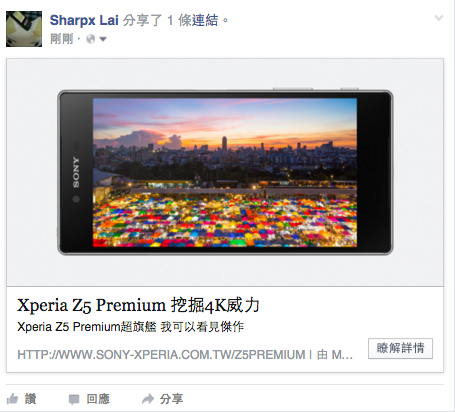Click the description line ending 我可以看見傑作
455x412 pixels.
pyautogui.click(x=130, y=327)
